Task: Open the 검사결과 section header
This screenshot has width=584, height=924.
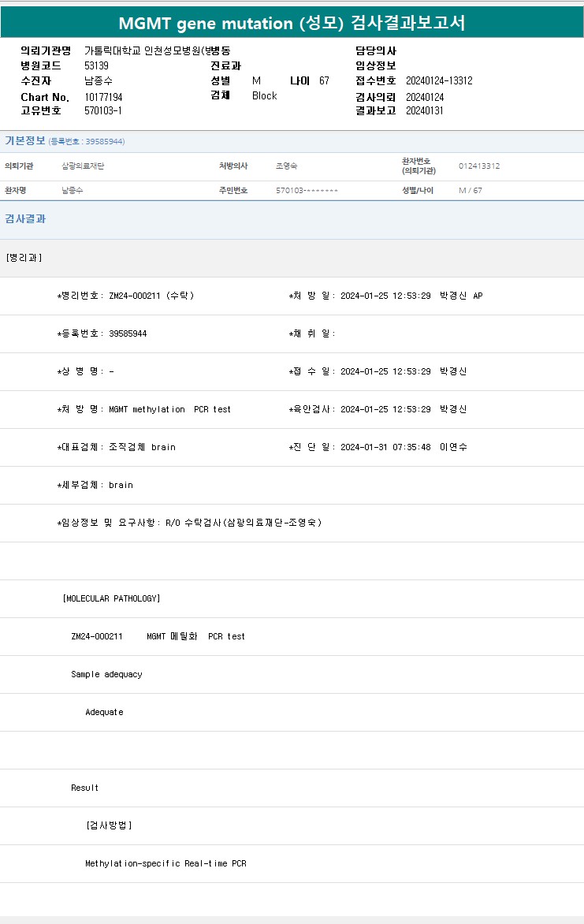Action: tap(25, 218)
